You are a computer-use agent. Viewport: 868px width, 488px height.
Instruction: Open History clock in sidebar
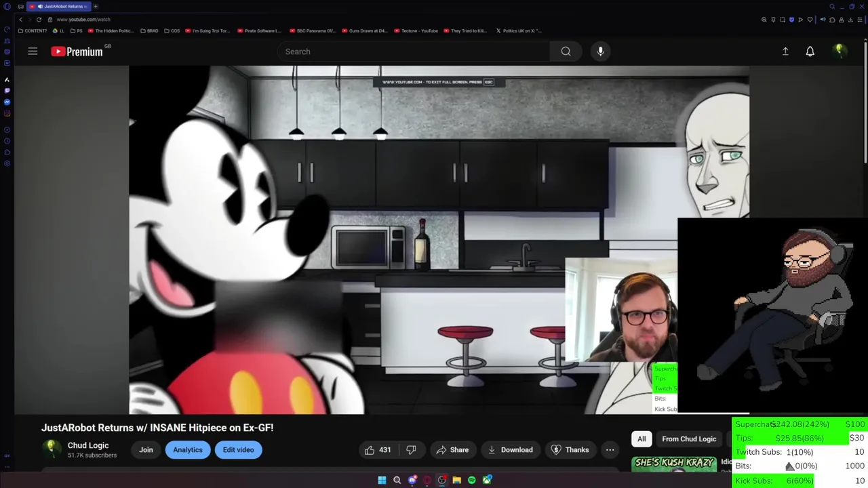[x=7, y=141]
